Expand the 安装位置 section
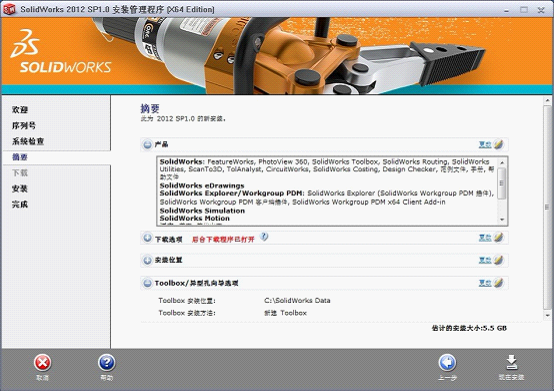The image size is (554, 391). click(147, 261)
